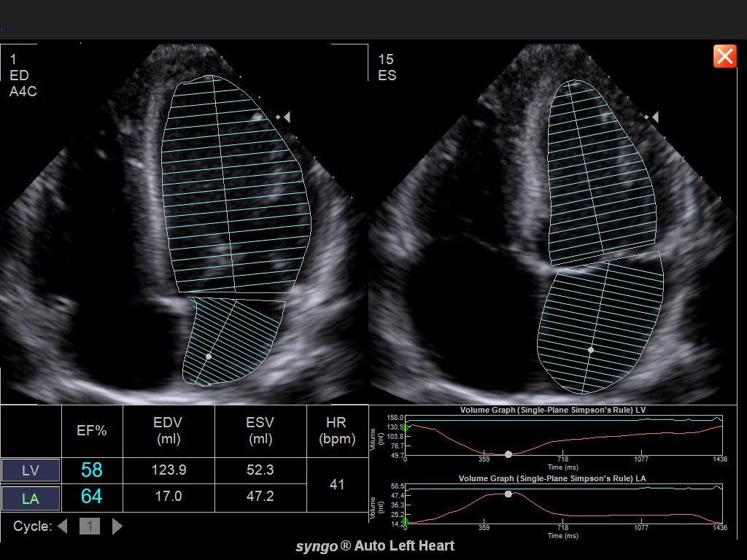
Task: Click the LV EDV value 123.9
Action: [169, 470]
